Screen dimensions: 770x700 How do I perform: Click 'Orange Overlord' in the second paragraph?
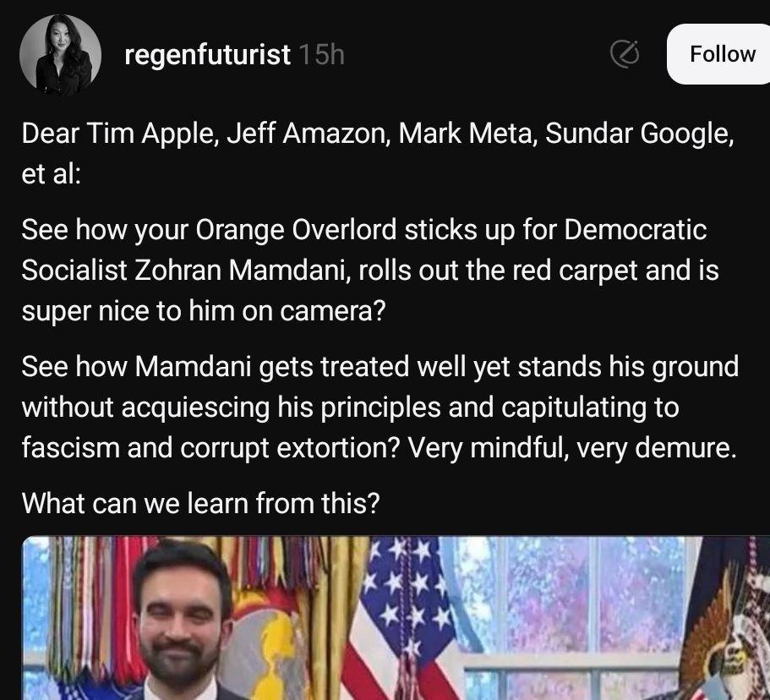point(296,230)
